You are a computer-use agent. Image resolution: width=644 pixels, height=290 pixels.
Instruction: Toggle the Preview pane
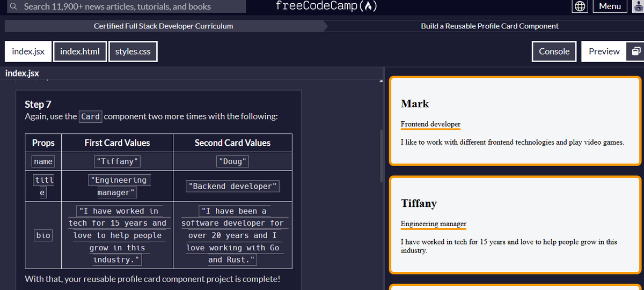(x=604, y=51)
